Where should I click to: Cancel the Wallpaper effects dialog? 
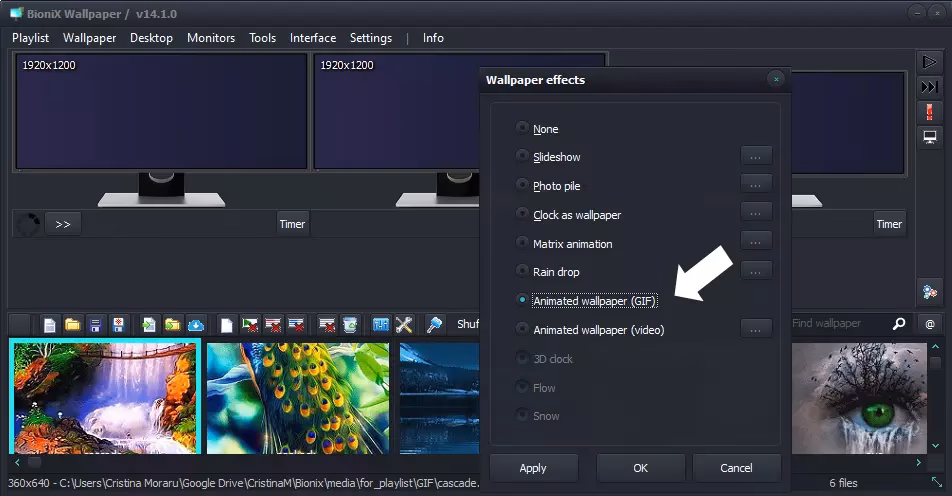point(736,468)
